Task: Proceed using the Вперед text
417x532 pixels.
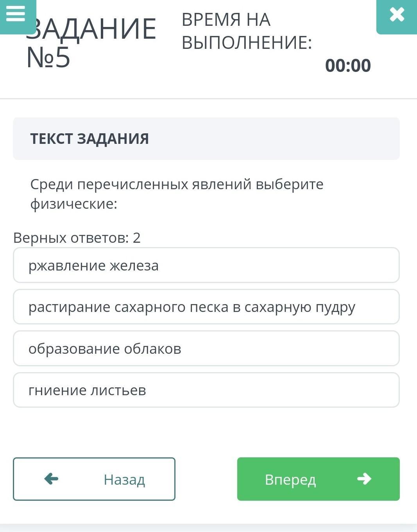Action: (x=290, y=480)
